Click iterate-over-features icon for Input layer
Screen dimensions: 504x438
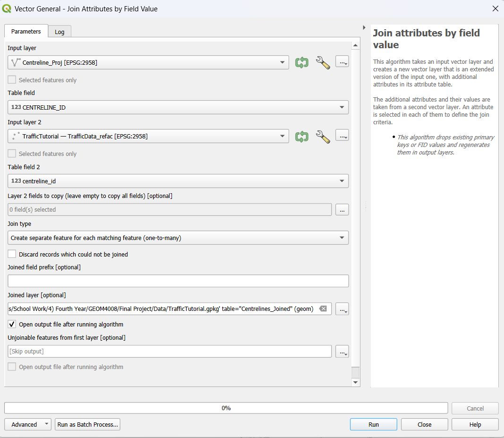302,62
